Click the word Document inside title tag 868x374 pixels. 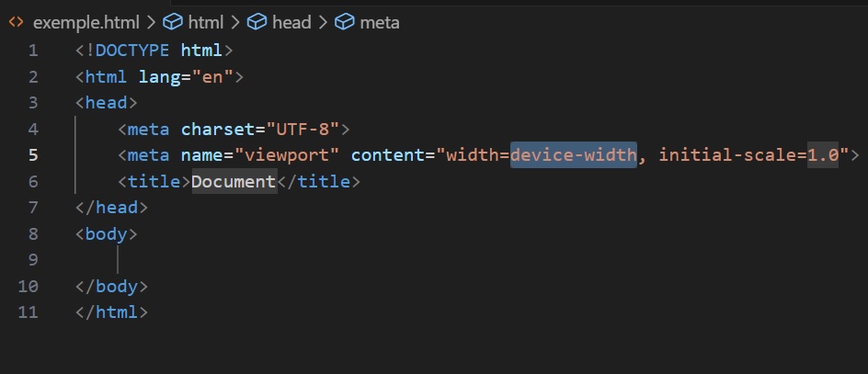pyautogui.click(x=234, y=181)
